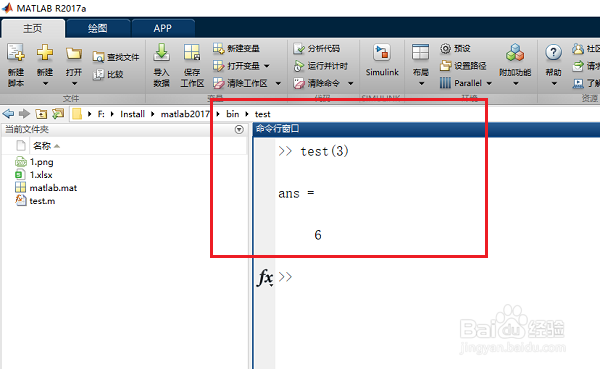Expand the Open (打开) dropdown arrow

point(74,83)
